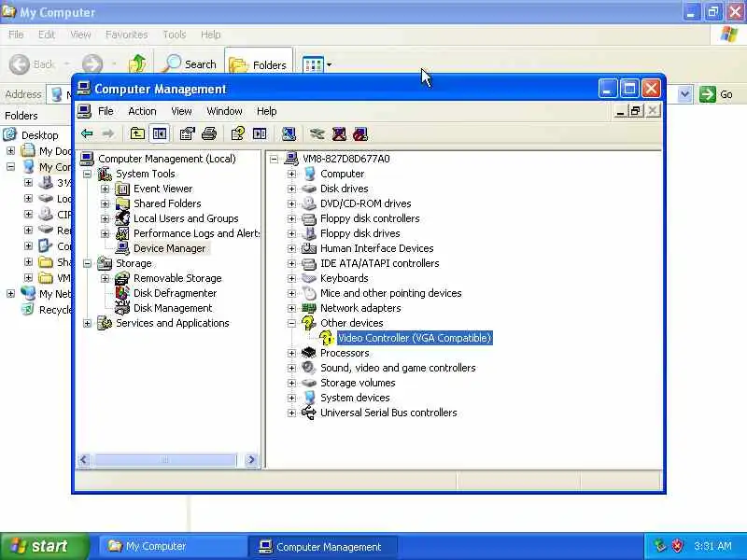Open Disk Management node

coord(173,308)
